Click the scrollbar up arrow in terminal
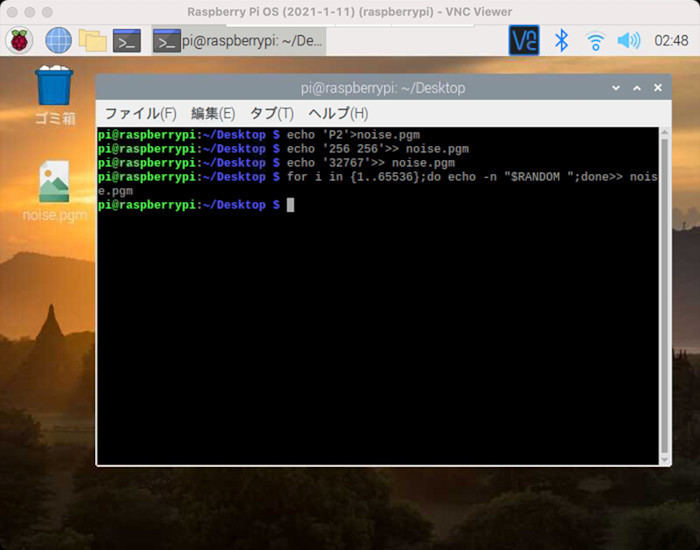This screenshot has height=550, width=700. click(x=665, y=133)
